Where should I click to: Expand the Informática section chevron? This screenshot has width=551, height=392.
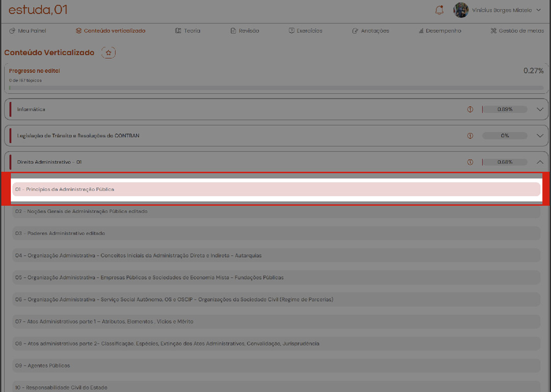pyautogui.click(x=540, y=109)
